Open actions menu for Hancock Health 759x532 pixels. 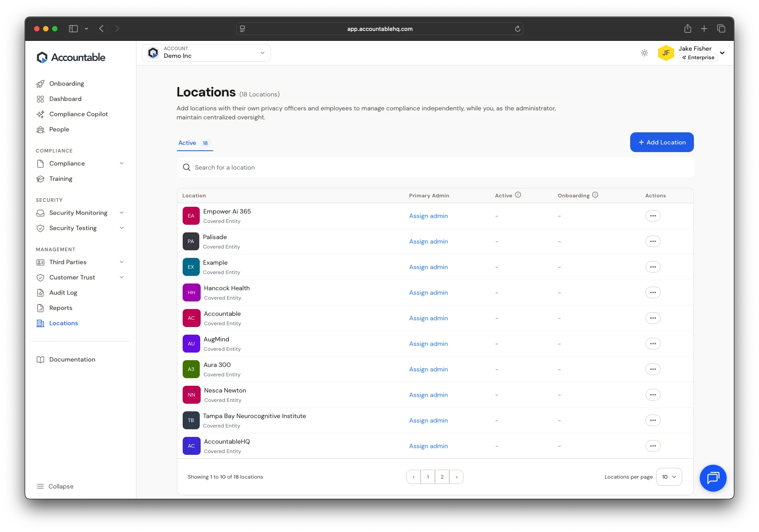(653, 293)
